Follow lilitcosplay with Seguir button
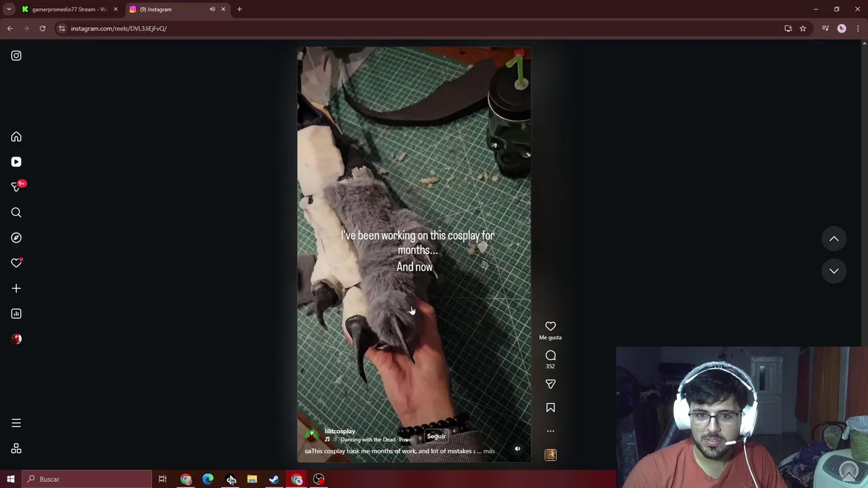The width and height of the screenshot is (868, 488). [x=436, y=436]
